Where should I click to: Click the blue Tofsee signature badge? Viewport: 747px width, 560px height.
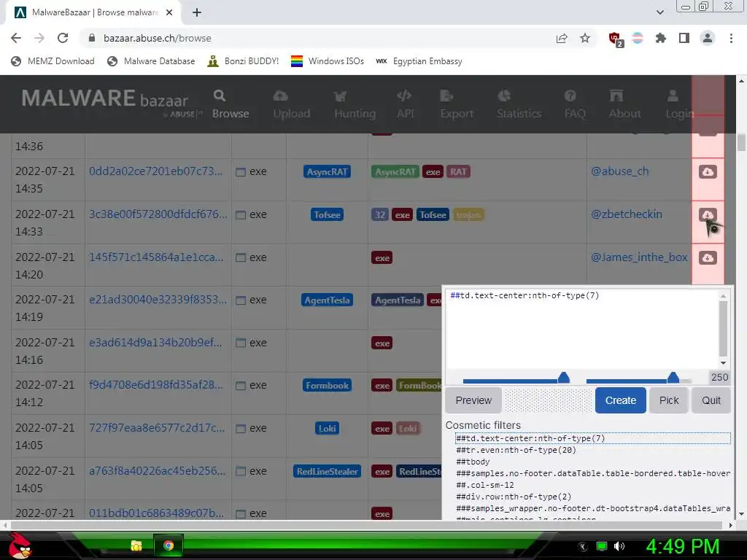tap(327, 215)
